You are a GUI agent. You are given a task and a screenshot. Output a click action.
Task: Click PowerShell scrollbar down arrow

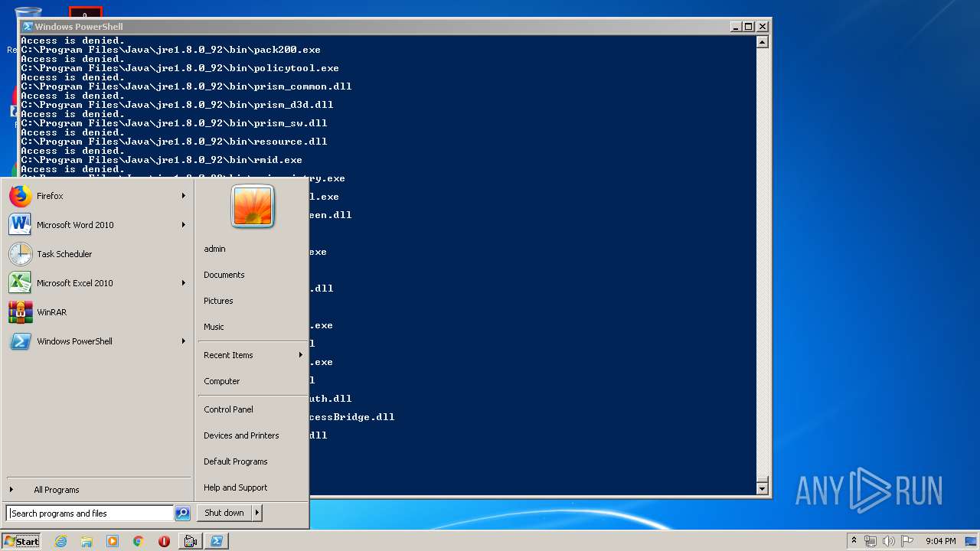(762, 488)
